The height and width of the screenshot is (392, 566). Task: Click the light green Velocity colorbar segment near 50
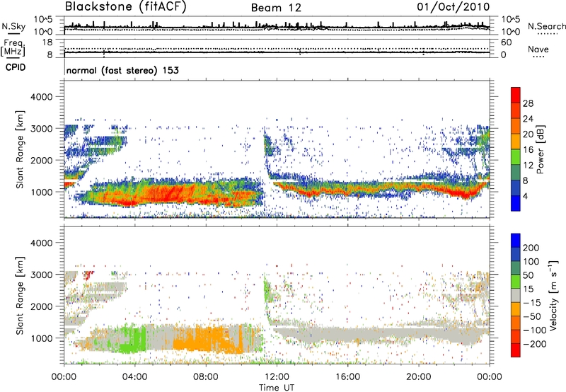click(516, 282)
